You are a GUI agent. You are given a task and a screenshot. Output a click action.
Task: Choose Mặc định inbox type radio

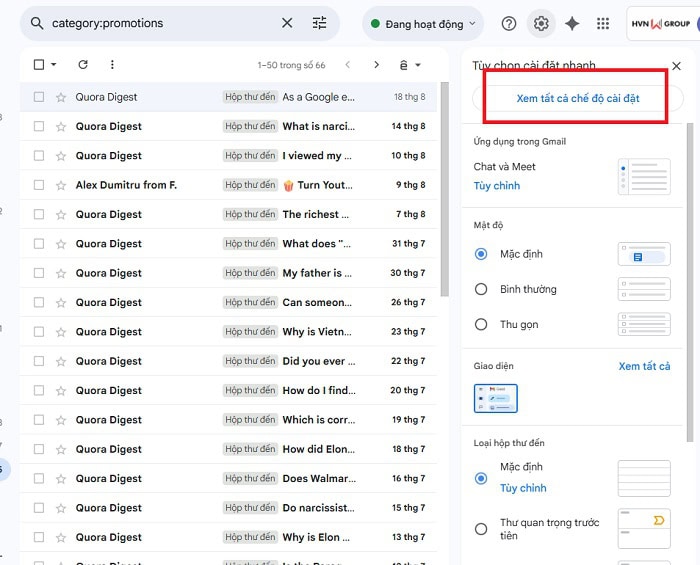point(481,478)
